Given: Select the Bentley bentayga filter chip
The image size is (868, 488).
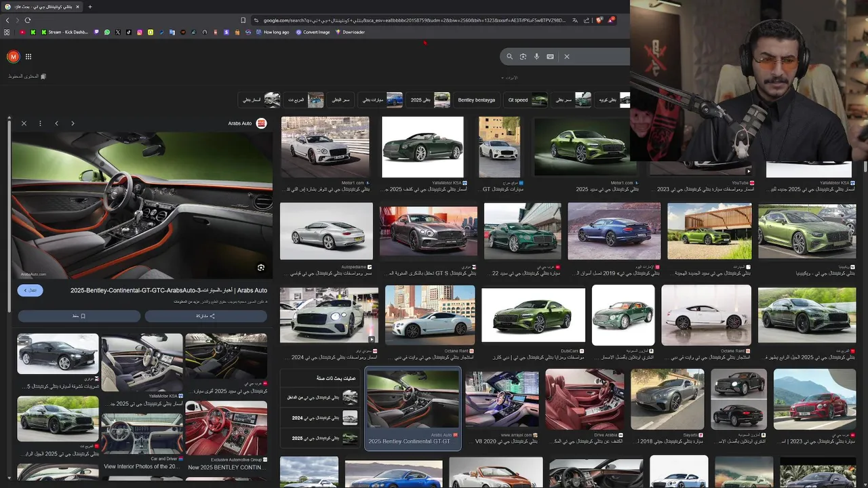Looking at the screenshot, I should pos(476,100).
